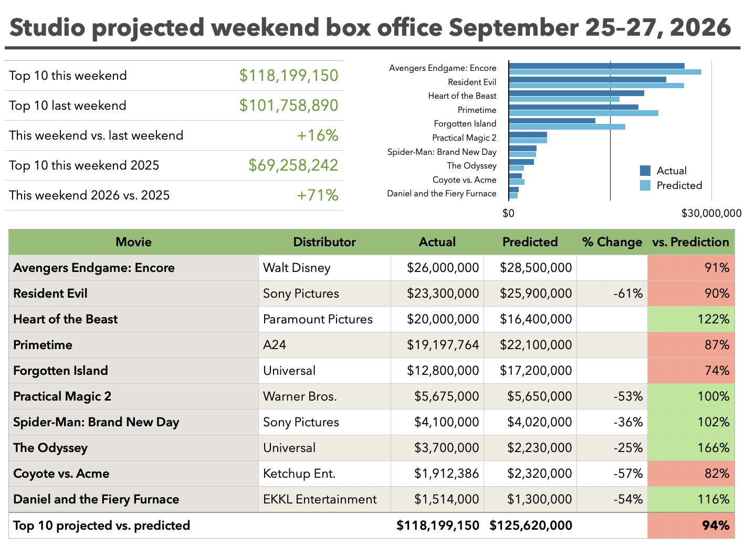Click the Walt Disney distributor cell
This screenshot has width=756, height=546.
click(325, 268)
